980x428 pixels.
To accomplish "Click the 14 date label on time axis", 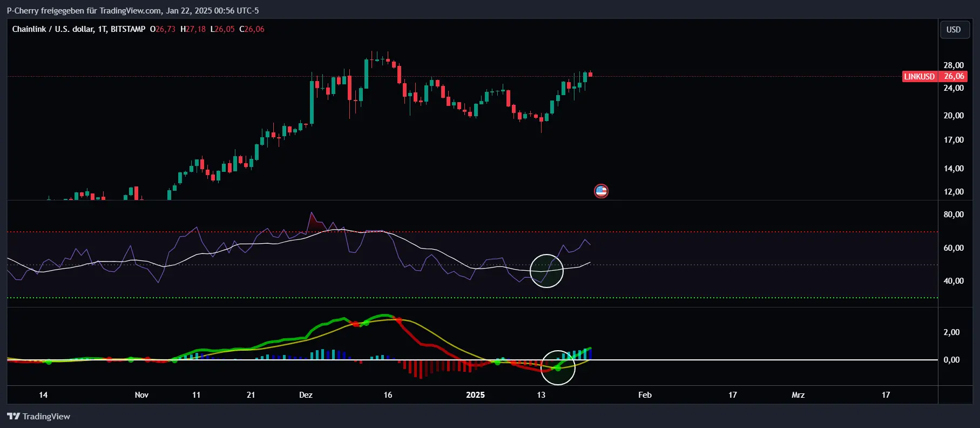I will pyautogui.click(x=43, y=394).
